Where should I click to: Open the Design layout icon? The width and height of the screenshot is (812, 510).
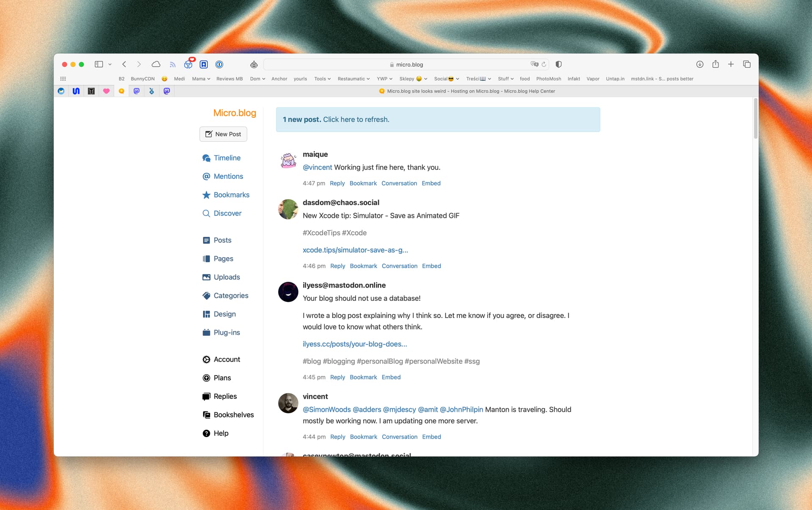pyautogui.click(x=206, y=314)
